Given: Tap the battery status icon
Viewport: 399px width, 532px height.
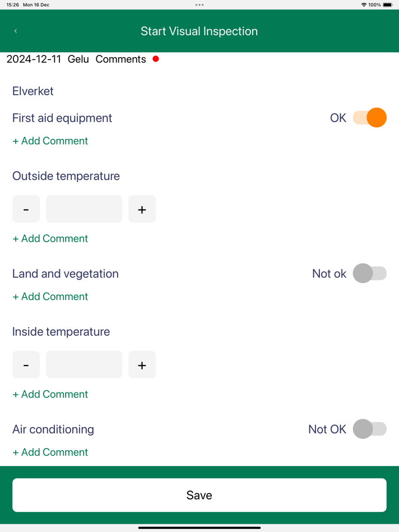Looking at the screenshot, I should click(x=388, y=4).
